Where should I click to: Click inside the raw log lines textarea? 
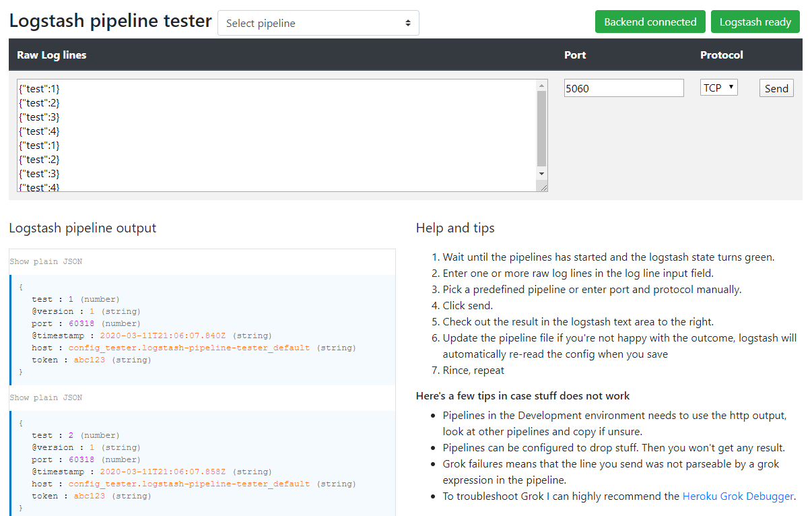tap(277, 135)
